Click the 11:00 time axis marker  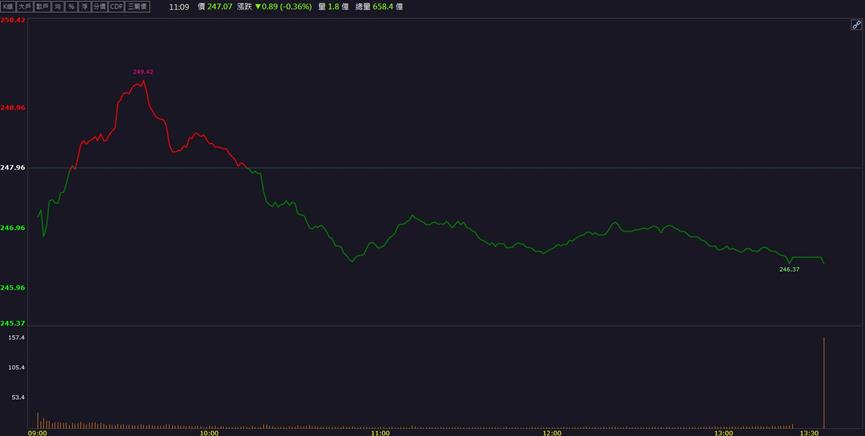pos(381,433)
